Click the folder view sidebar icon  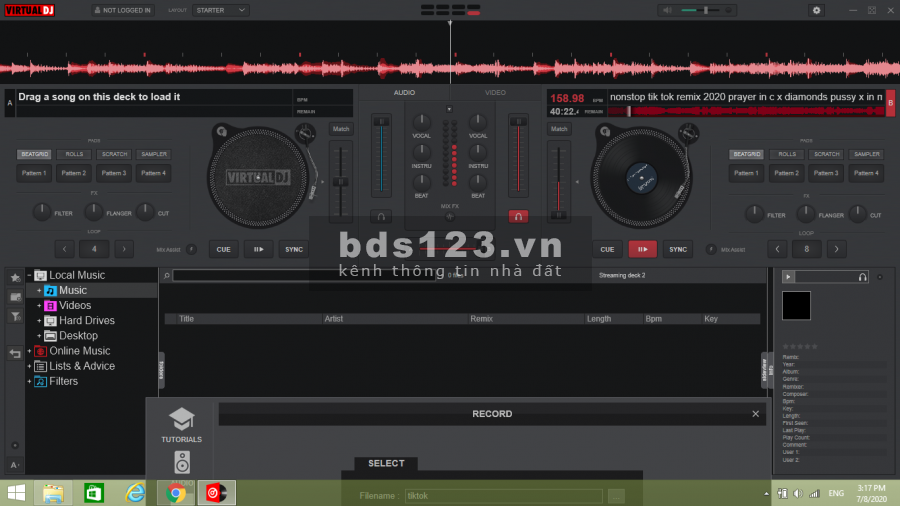[15, 297]
